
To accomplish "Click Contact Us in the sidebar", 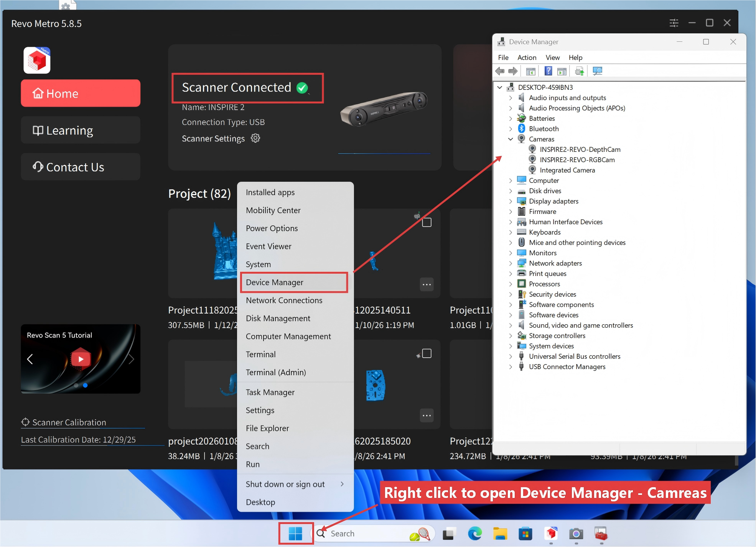I will (81, 167).
